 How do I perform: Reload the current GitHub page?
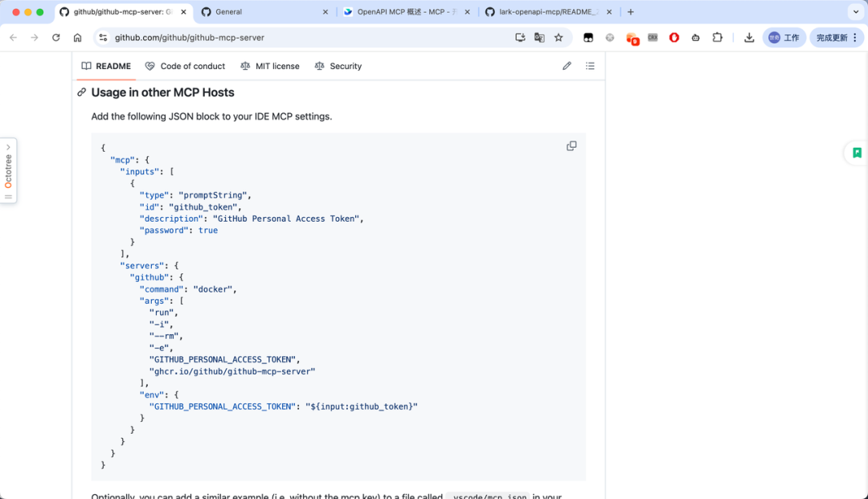(x=56, y=38)
